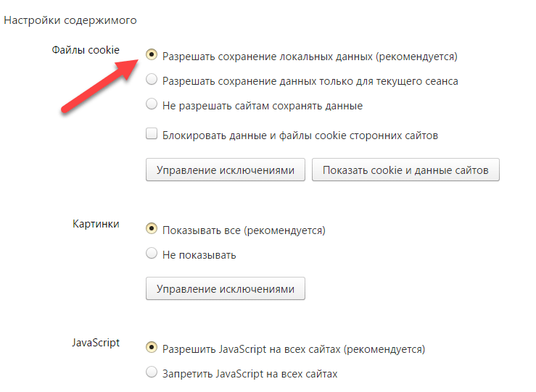536x392 pixels.
Task: Click the 'Картинки' section label
Action: pyautogui.click(x=96, y=224)
